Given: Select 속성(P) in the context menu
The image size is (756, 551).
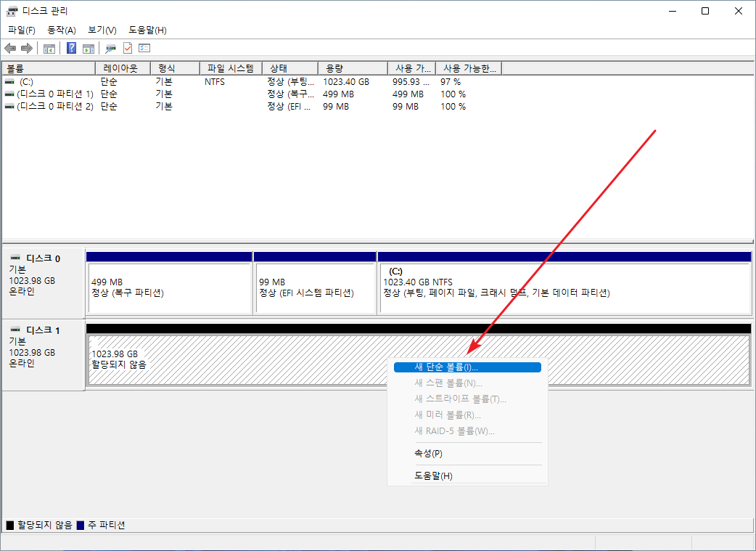Looking at the screenshot, I should (428, 454).
